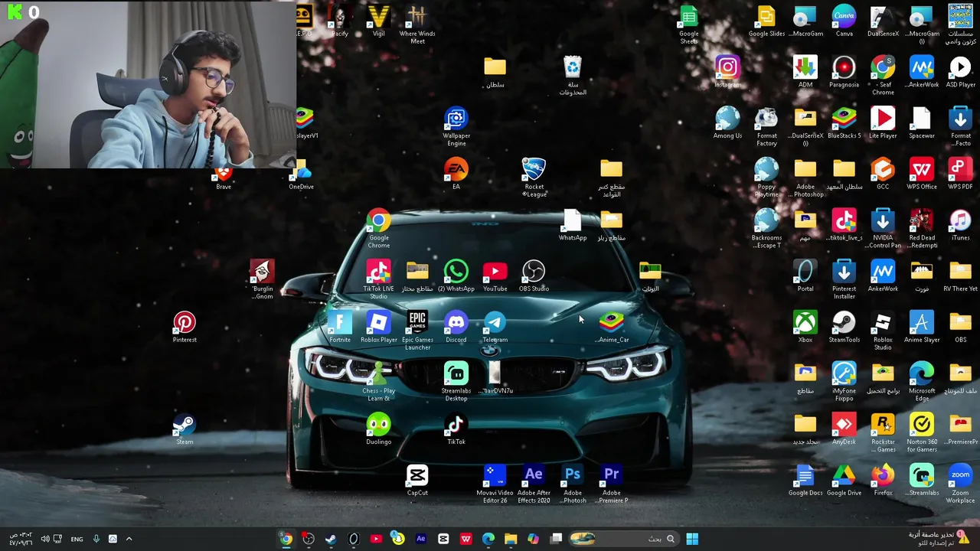Open the Google Sheets desktop shortcut
The image size is (980, 551).
point(688,24)
